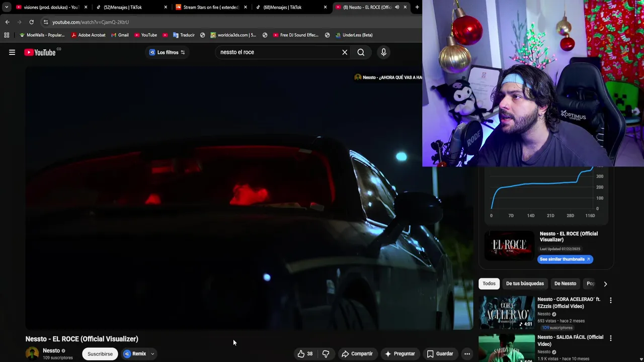The width and height of the screenshot is (644, 362).
Task: Mute the Nessto - EL ROCE tab audio
Action: [x=397, y=7]
